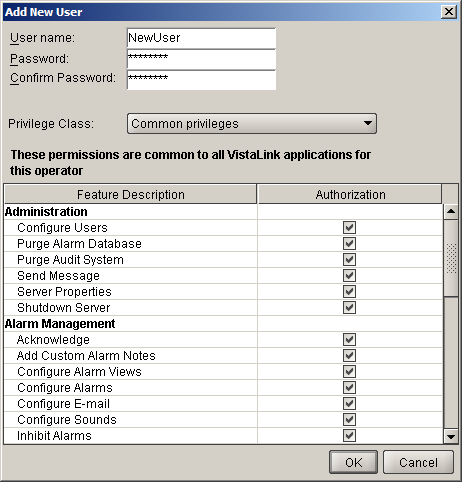
Task: Toggle the Server Properties checkbox
Action: (349, 292)
